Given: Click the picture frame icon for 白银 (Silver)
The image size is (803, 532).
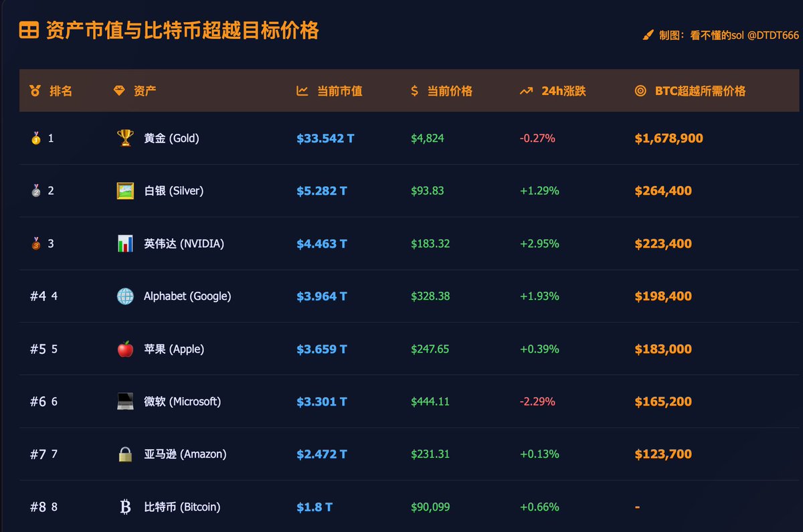Looking at the screenshot, I should click(125, 191).
